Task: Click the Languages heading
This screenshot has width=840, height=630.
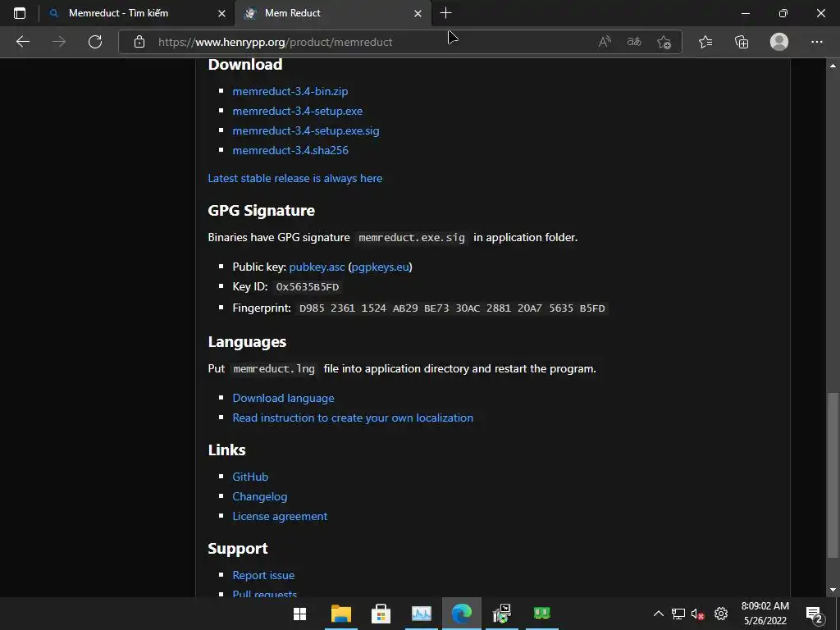Action: click(247, 342)
